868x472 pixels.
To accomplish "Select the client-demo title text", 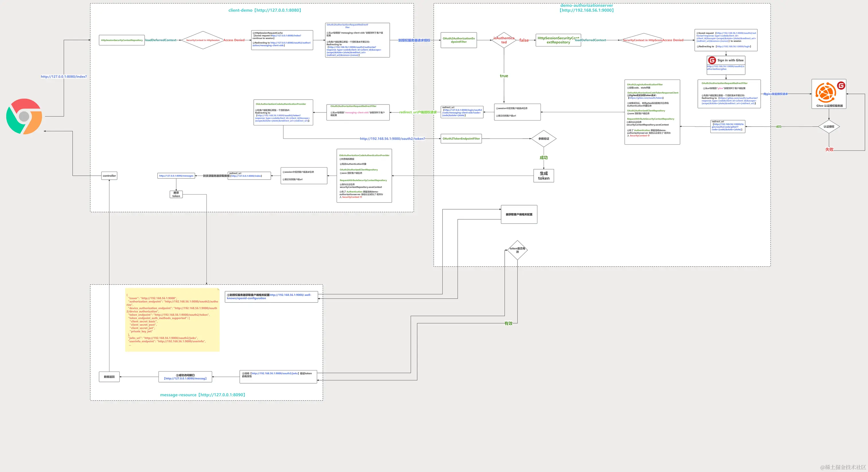I will coord(265,10).
